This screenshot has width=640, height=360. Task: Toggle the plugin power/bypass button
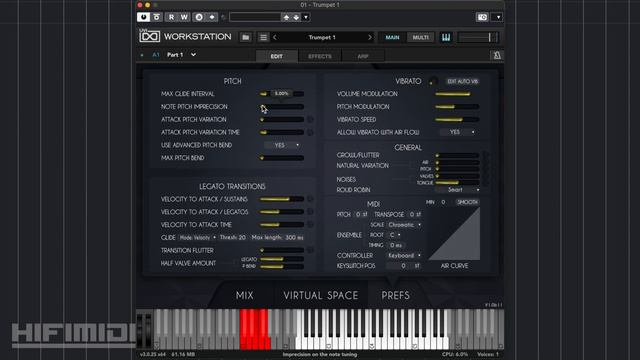click(143, 17)
